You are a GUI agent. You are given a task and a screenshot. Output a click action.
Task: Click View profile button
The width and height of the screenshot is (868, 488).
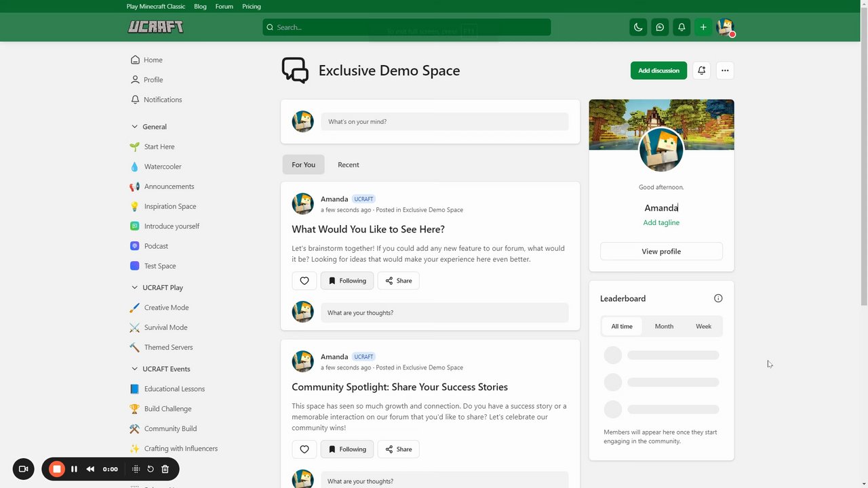tap(661, 251)
